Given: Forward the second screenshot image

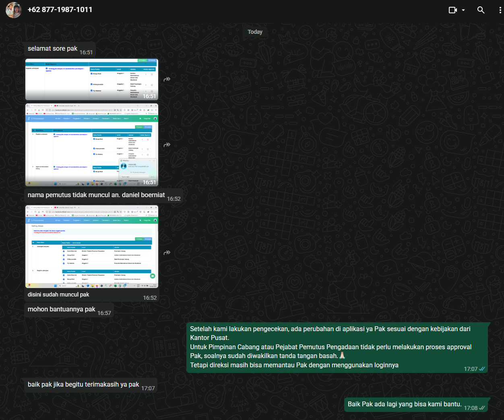Looking at the screenshot, I should click(167, 145).
